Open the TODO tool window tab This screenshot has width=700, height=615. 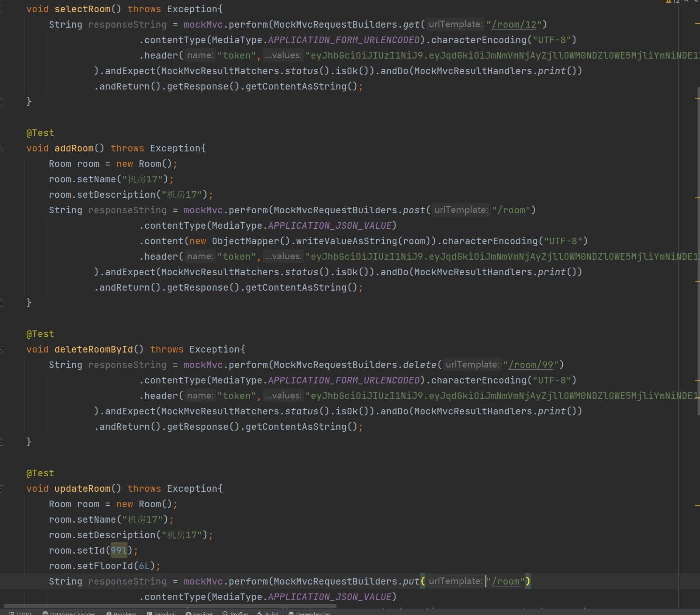point(20,613)
